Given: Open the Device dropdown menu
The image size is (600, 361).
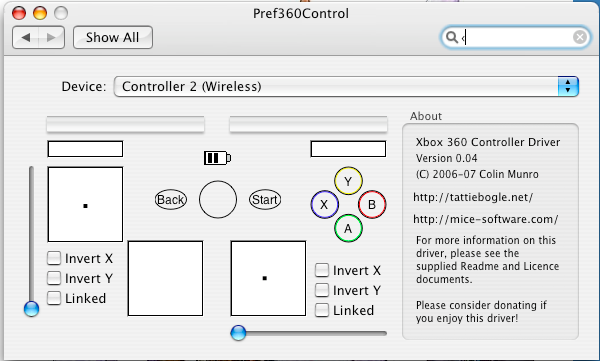Looking at the screenshot, I should click(346, 86).
